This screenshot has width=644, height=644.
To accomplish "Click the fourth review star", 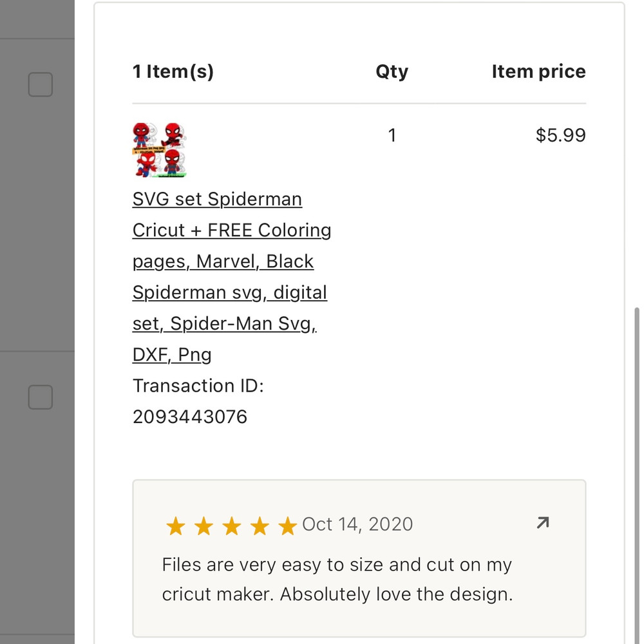I will [260, 527].
